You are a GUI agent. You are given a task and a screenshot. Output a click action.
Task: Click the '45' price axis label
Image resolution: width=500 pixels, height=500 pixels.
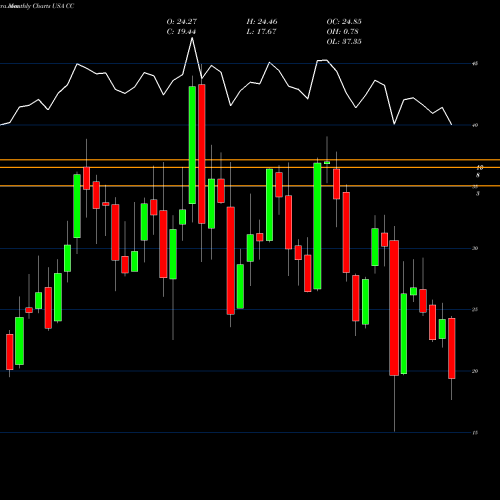[475, 63]
